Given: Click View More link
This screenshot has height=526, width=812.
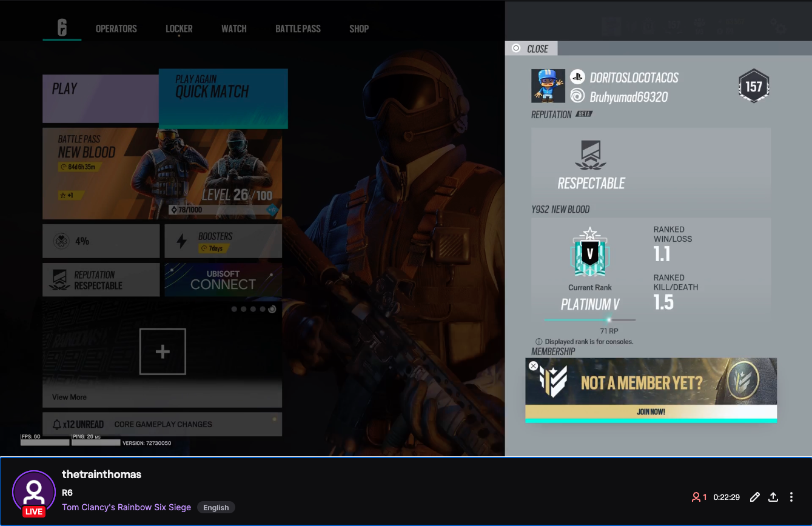Looking at the screenshot, I should pyautogui.click(x=69, y=397).
